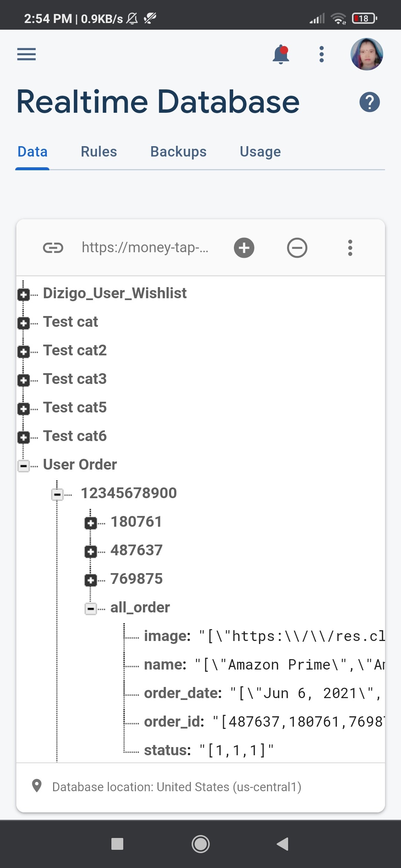Tap the user profile avatar

click(x=366, y=54)
